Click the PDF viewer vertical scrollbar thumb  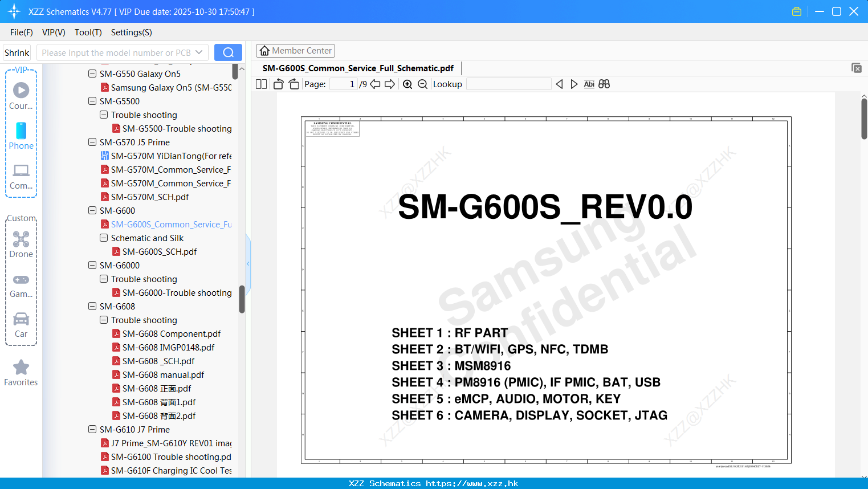pos(864,119)
